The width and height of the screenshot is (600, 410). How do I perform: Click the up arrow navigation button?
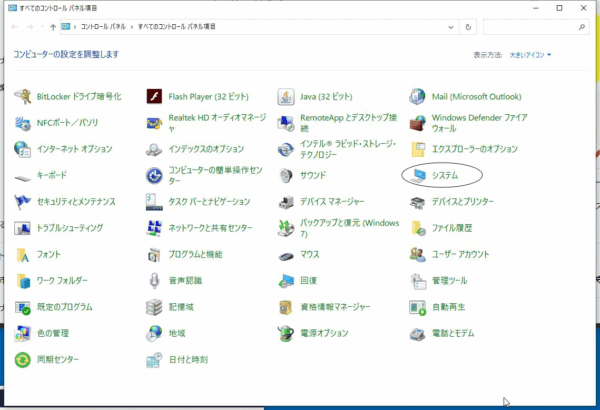pos(52,26)
